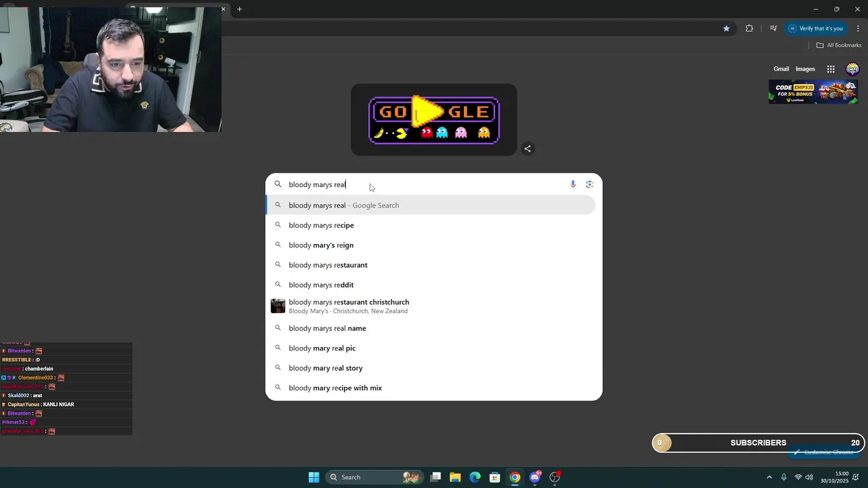Close the current Chrome tab
Image resolution: width=868 pixels, height=488 pixels.
pos(223,9)
